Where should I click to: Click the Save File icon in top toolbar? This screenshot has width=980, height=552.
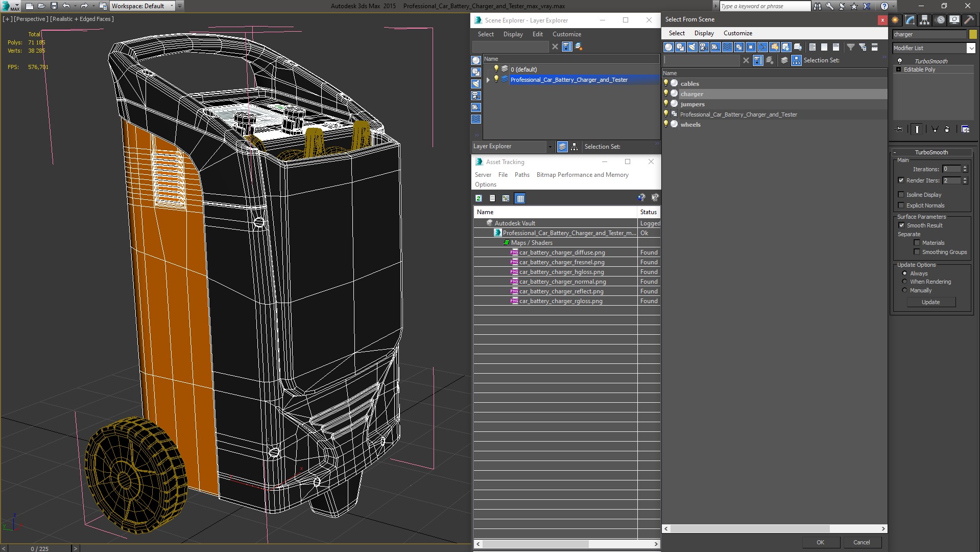(x=54, y=6)
